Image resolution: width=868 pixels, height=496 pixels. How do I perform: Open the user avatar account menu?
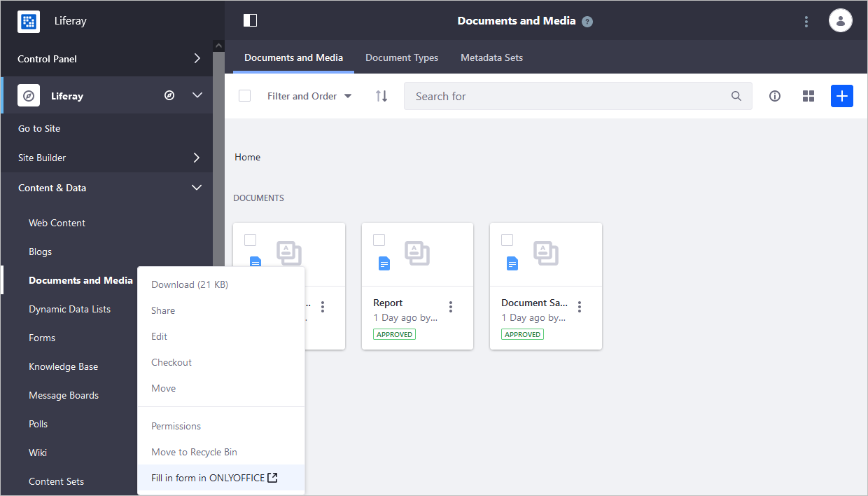840,21
